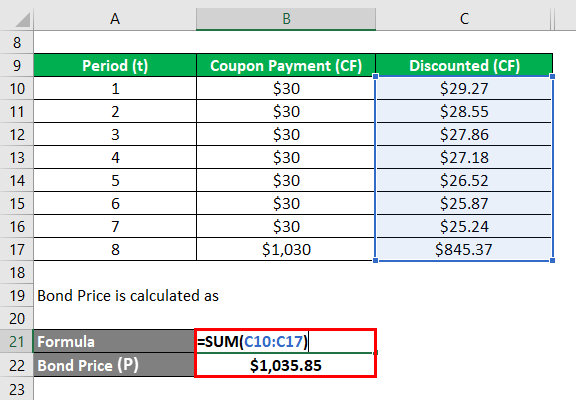Select discounted value $27.86
576x400 pixels.
[464, 134]
